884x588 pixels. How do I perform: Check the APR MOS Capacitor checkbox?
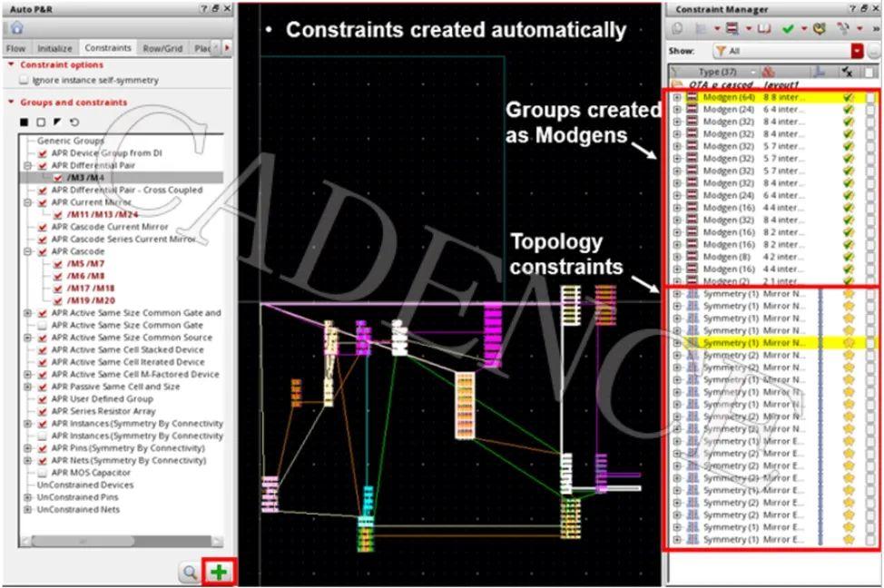[x=42, y=473]
